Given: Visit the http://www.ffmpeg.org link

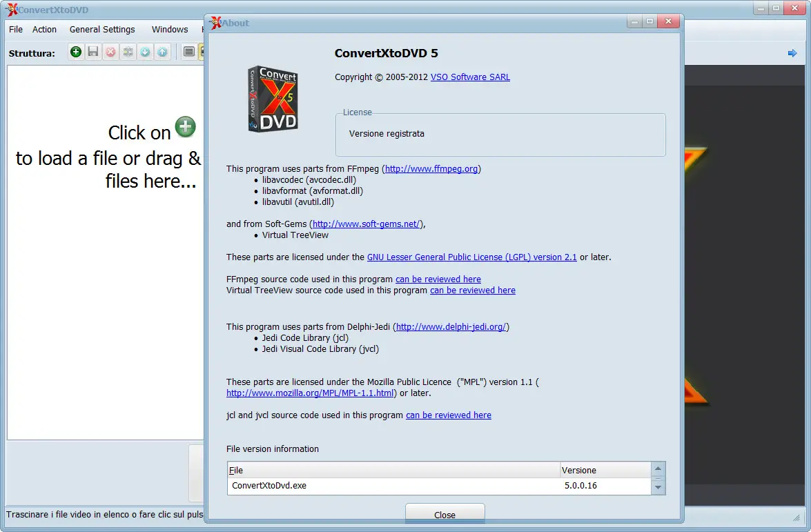Looking at the screenshot, I should [431, 168].
